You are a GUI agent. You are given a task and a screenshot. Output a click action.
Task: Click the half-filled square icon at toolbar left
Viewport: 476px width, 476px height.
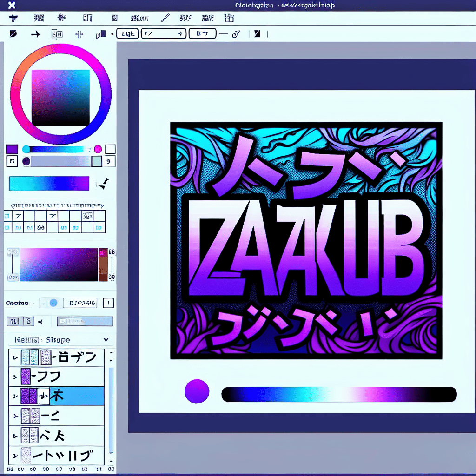tap(13, 34)
